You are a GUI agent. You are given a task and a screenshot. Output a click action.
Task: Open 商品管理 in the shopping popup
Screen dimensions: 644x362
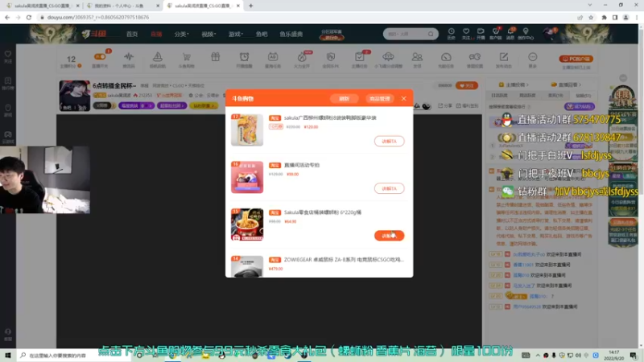(x=379, y=98)
